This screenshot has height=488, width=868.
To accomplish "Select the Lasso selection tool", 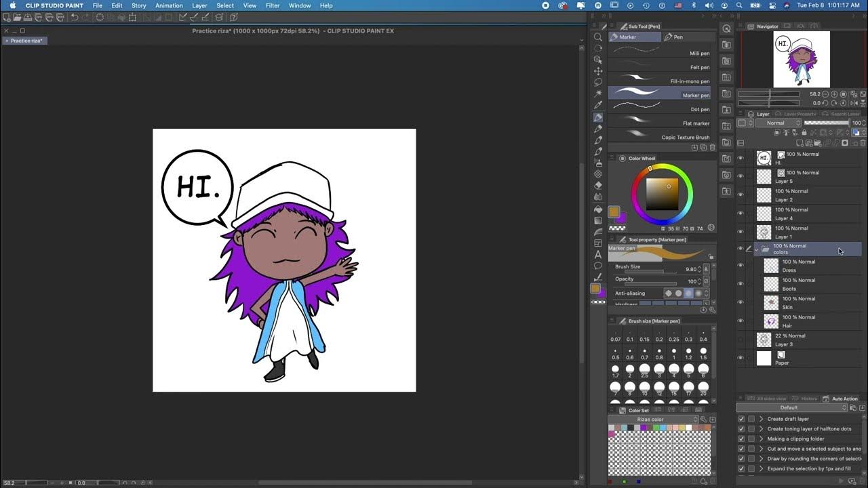I will coord(597,82).
